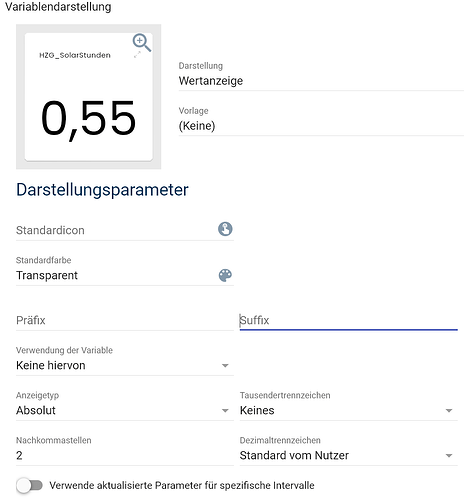
Task: Click the Darstellungsparameter heading
Action: (x=102, y=190)
